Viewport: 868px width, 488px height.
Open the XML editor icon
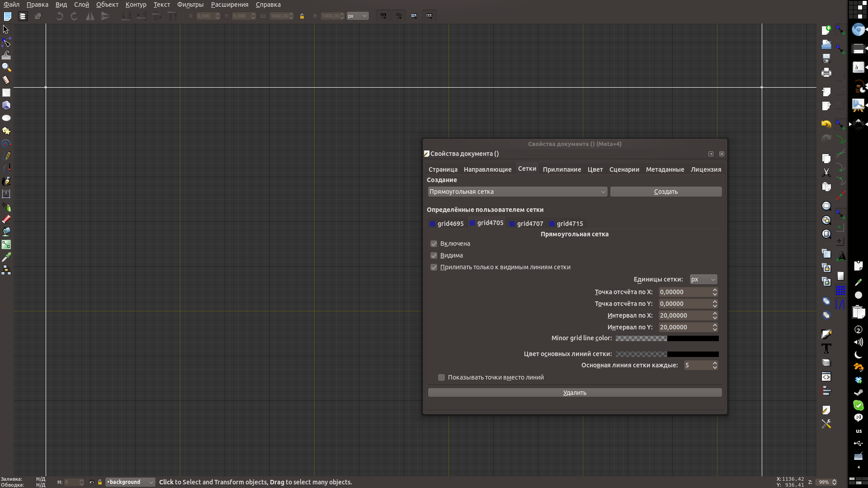[826, 377]
